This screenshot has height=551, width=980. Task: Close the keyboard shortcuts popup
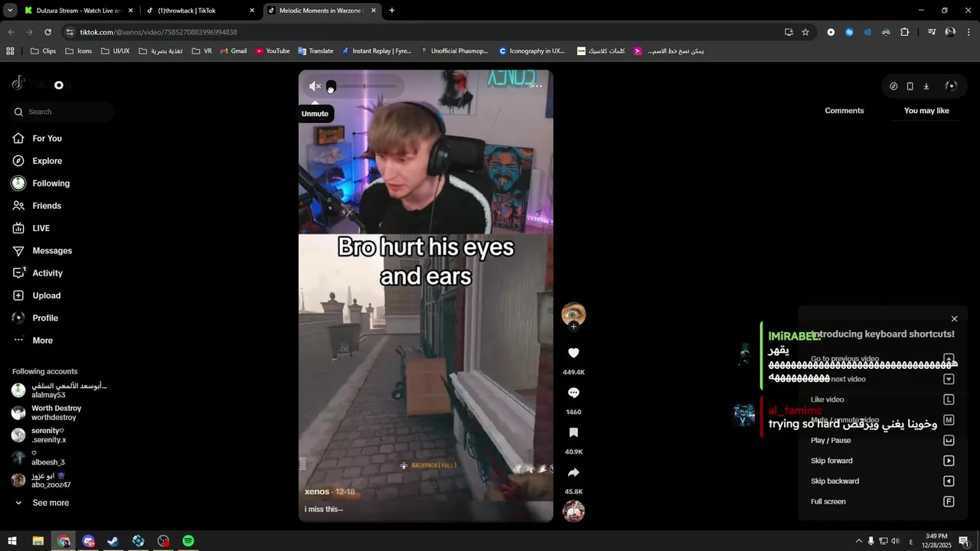coord(954,319)
